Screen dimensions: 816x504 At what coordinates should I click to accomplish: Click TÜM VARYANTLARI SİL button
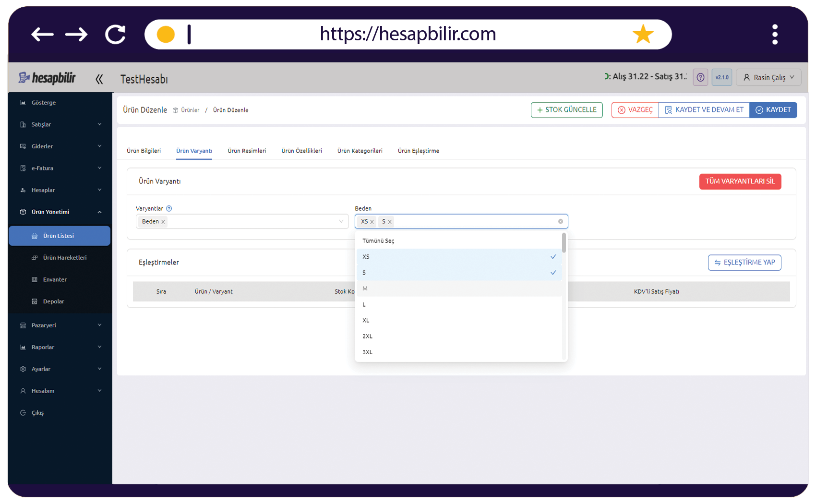[x=740, y=181]
